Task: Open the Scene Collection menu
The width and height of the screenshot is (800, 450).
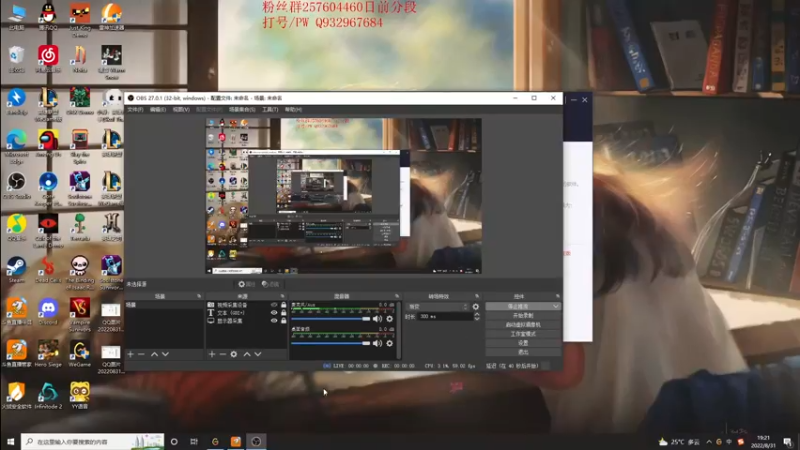Action: pyautogui.click(x=242, y=110)
